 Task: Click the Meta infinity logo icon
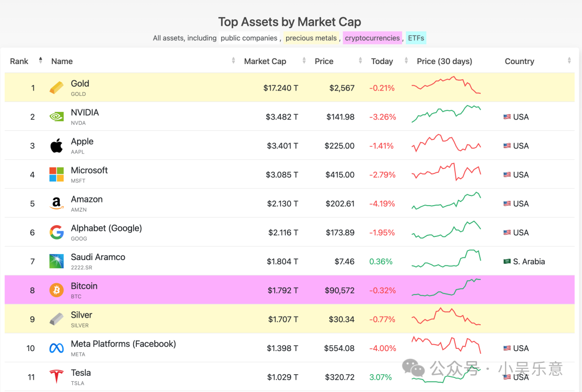tap(57, 348)
